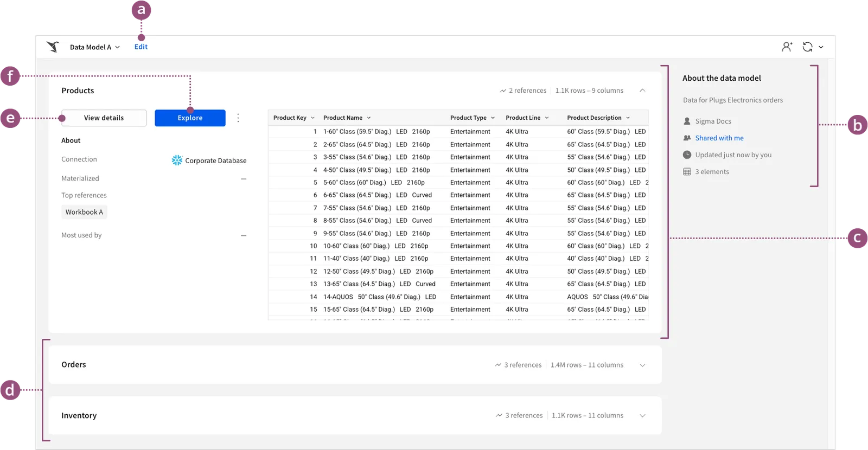868x450 pixels.
Task: Select the Inventory element title
Action: tap(79, 415)
